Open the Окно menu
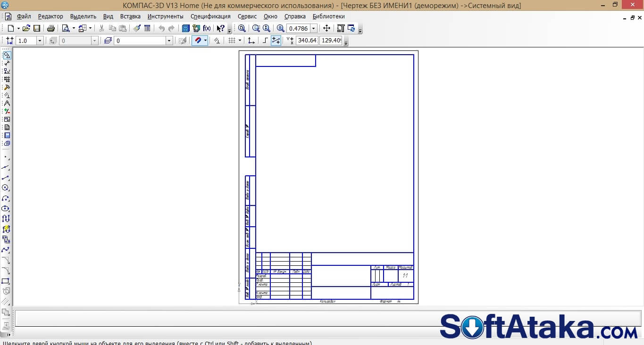Viewport: 644px width, 345px height. [270, 16]
